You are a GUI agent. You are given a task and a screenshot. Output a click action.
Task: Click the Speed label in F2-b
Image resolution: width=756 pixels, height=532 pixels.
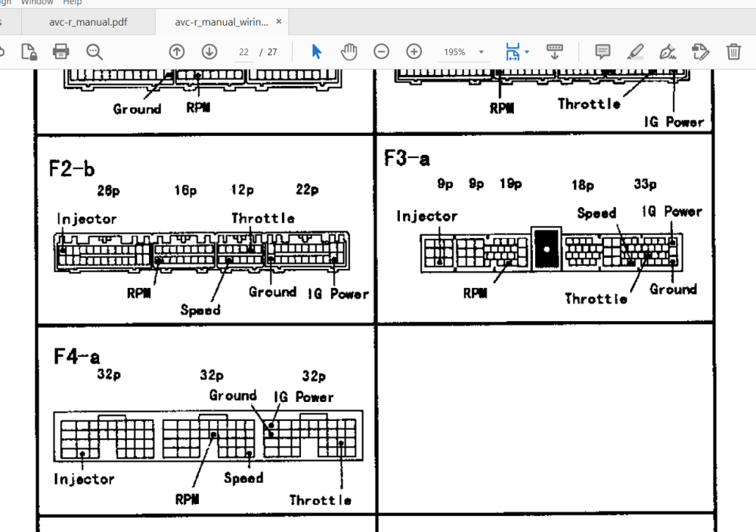200,310
